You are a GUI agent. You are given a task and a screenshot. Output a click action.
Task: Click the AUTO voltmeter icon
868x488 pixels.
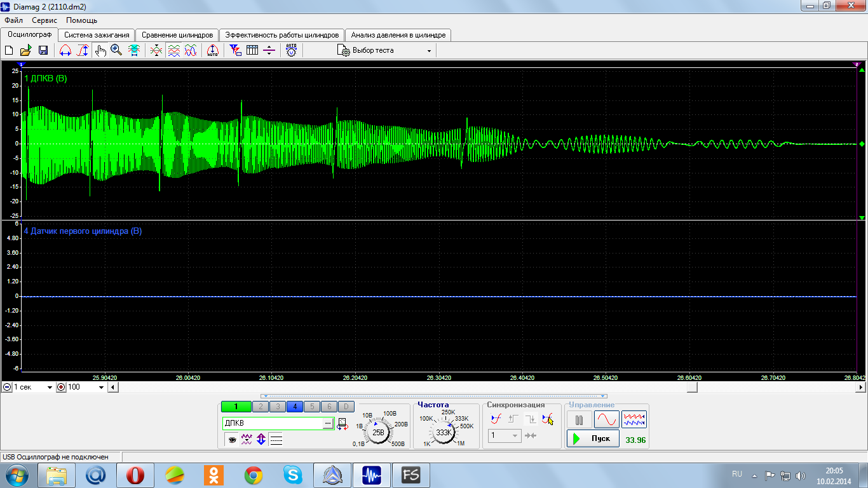tap(291, 50)
